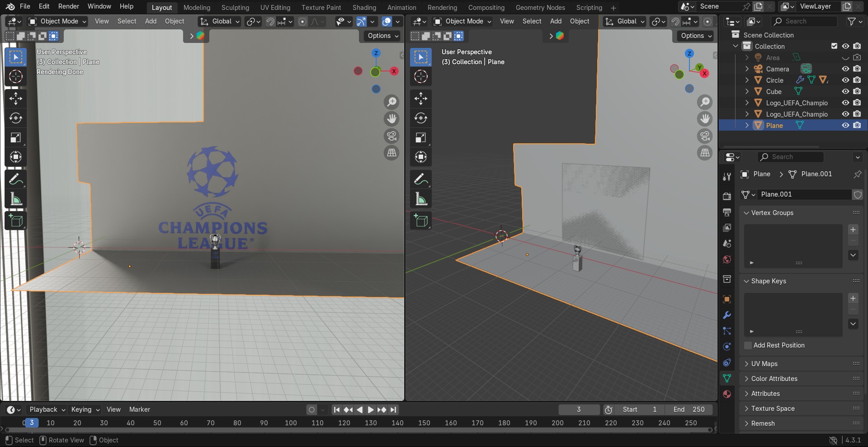Open the Physics properties tab

click(x=727, y=347)
